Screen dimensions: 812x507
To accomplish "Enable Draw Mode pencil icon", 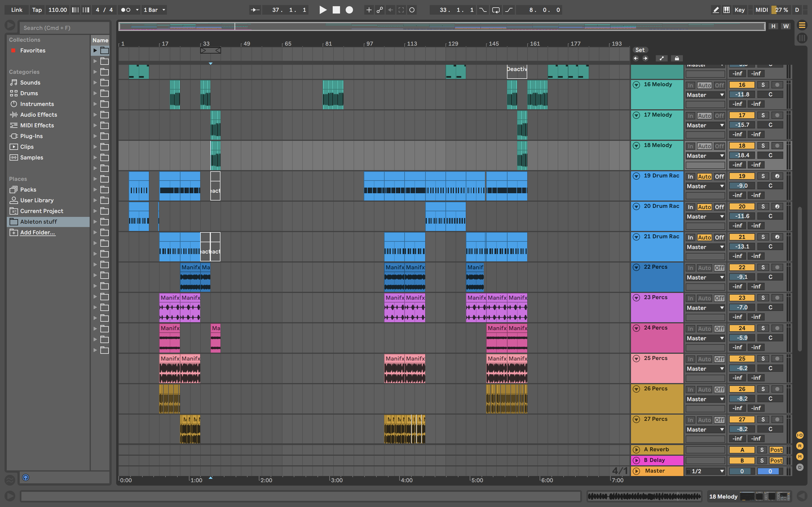I will pos(716,10).
